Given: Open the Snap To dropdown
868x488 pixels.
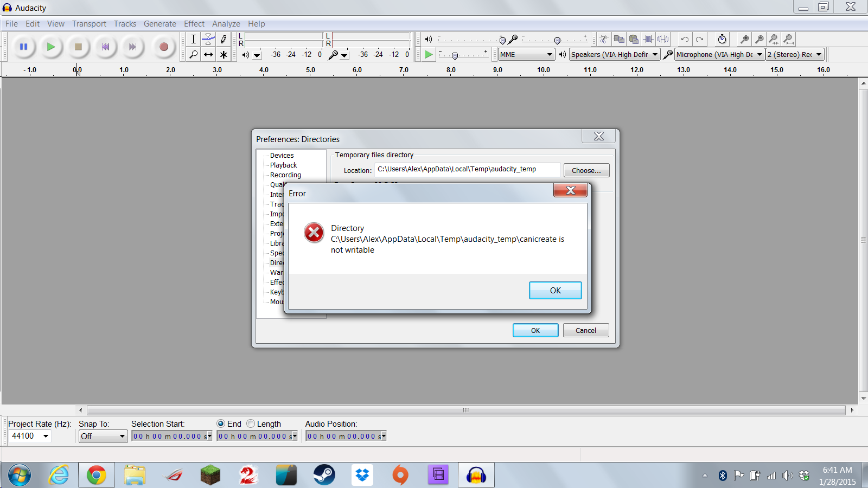Looking at the screenshot, I should coord(103,436).
